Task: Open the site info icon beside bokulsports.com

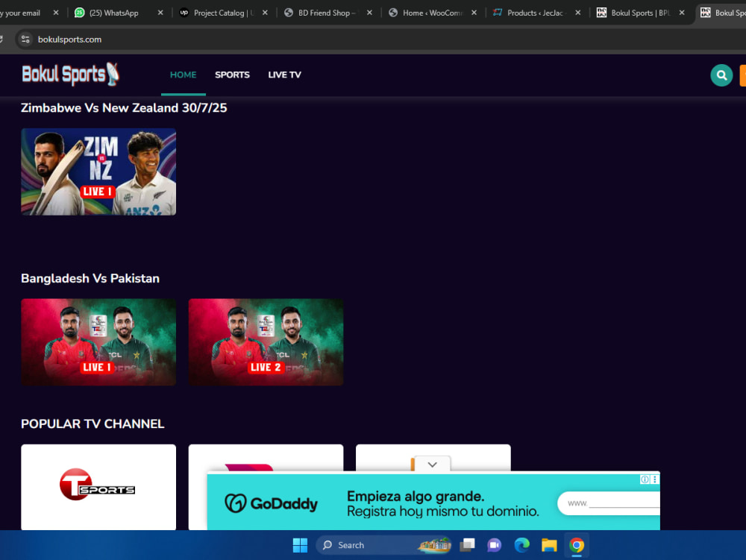Action: pos(25,40)
